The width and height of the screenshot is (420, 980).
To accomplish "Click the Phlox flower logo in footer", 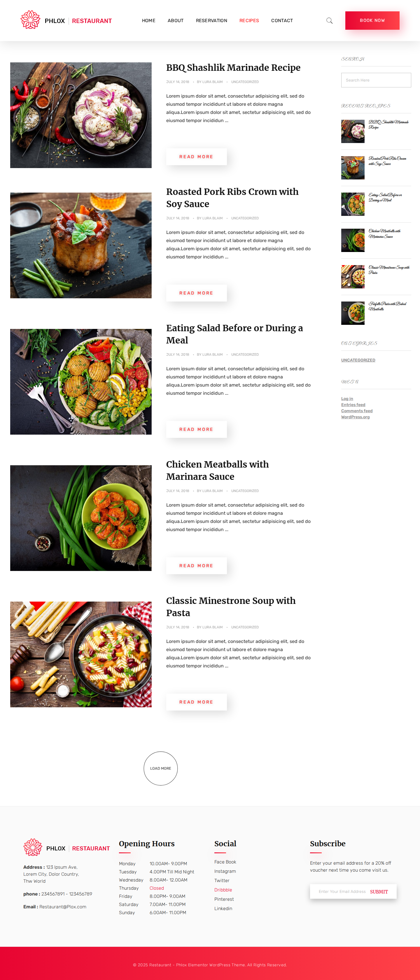I will point(33,847).
